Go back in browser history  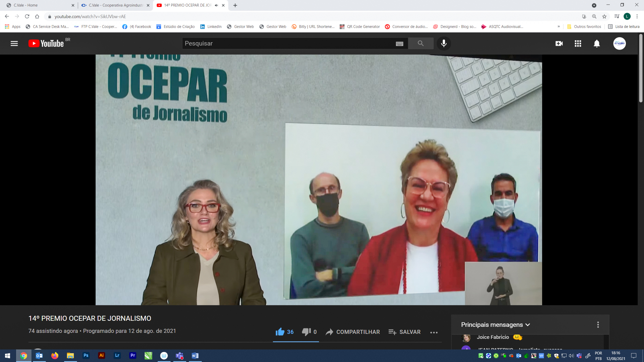7,16
